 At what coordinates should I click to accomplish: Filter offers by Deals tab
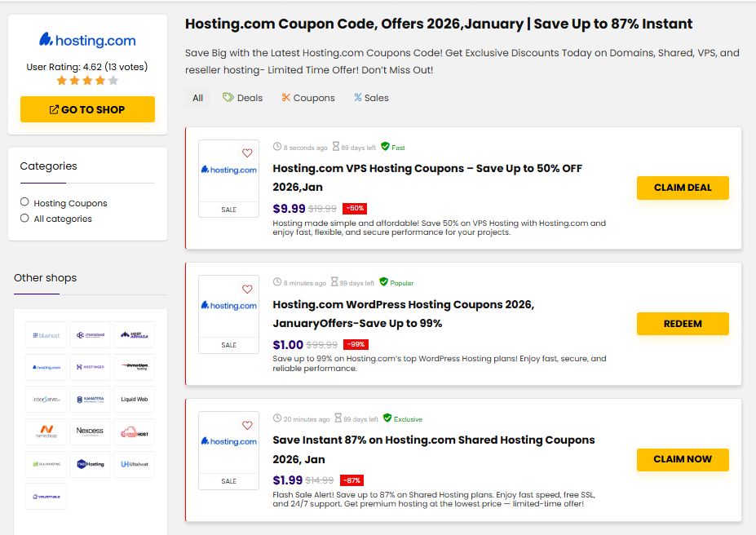click(x=242, y=98)
